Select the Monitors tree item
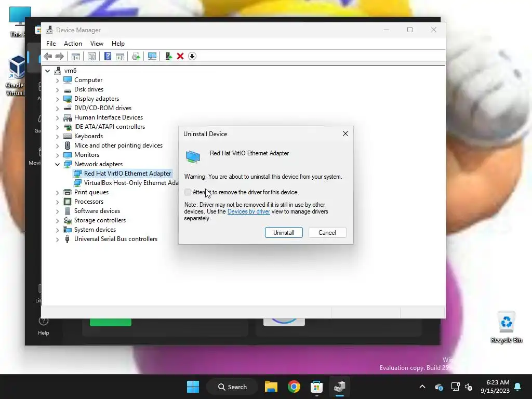This screenshot has width=532, height=399. pos(87,155)
